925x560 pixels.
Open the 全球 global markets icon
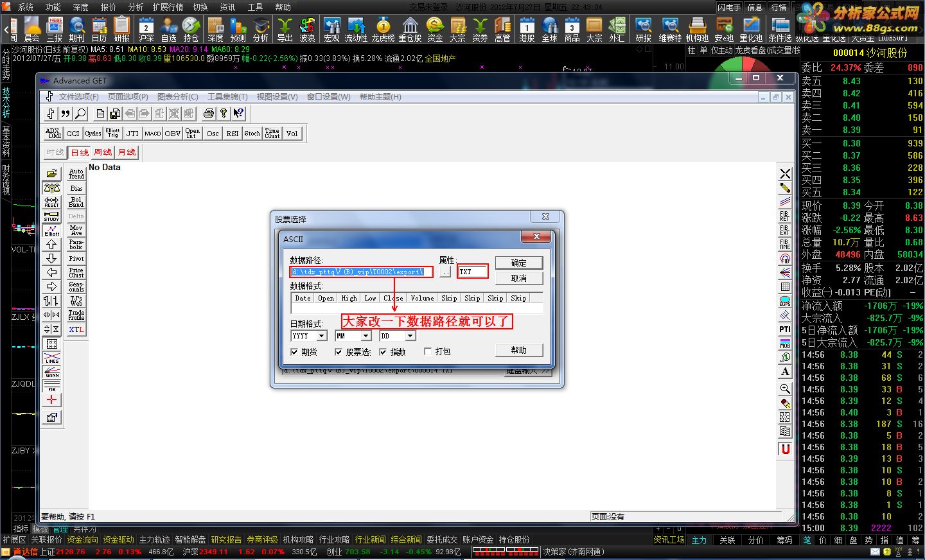click(x=549, y=30)
